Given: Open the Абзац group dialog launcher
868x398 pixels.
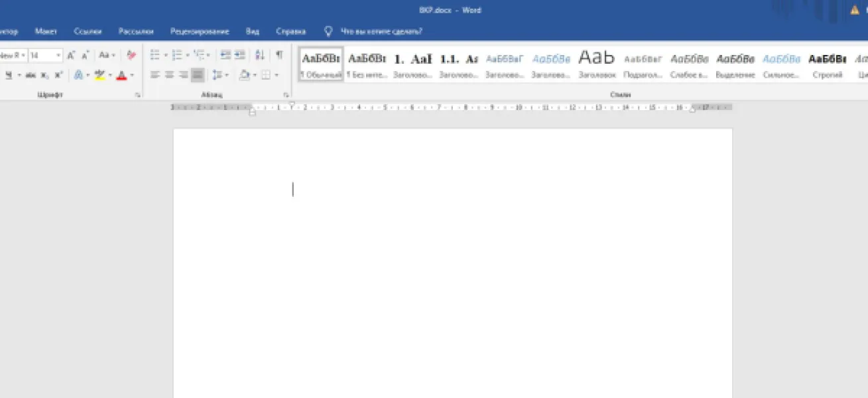Looking at the screenshot, I should click(286, 96).
